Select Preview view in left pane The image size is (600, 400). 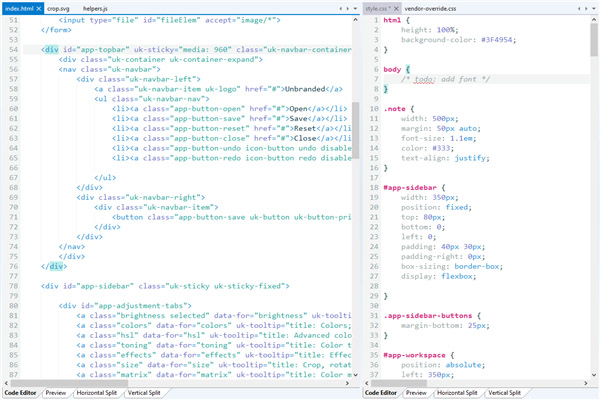55,393
